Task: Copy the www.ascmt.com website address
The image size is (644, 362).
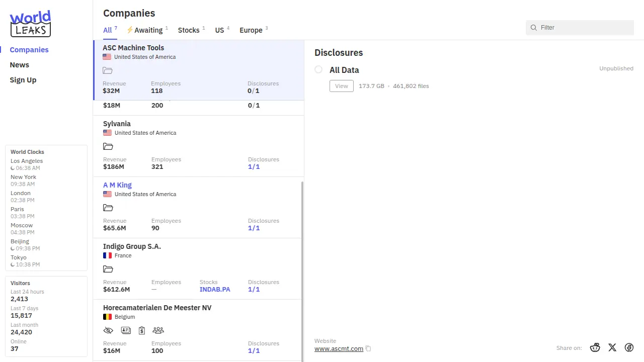Action: click(x=368, y=348)
